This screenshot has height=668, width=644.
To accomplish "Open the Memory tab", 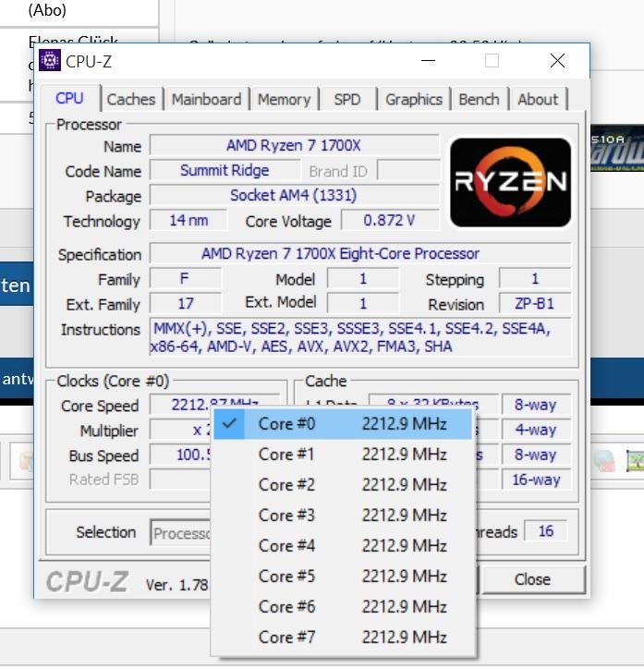I will click(x=284, y=99).
